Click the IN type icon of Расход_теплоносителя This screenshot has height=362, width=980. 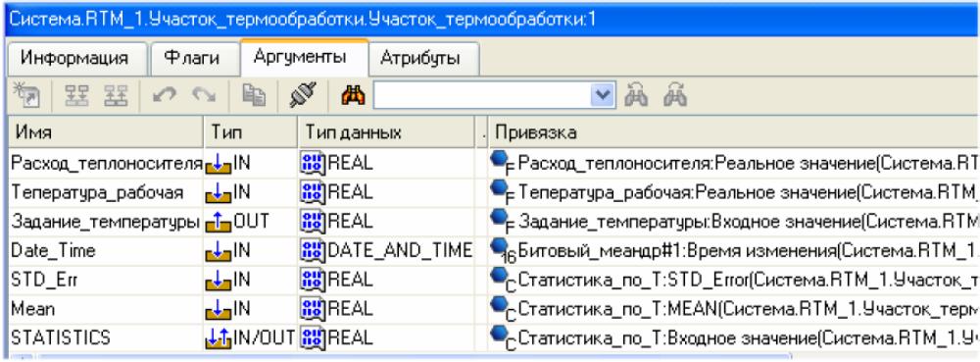tap(219, 165)
